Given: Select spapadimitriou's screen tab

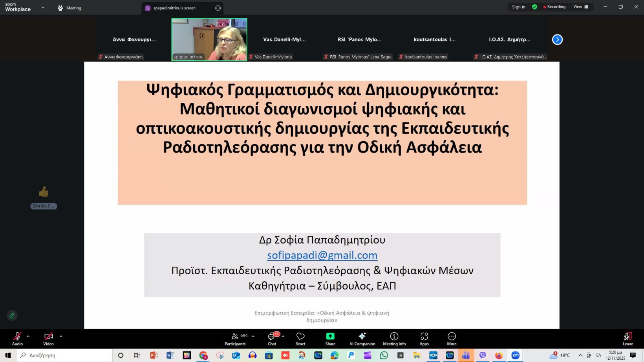Looking at the screenshot, I should pos(174,8).
